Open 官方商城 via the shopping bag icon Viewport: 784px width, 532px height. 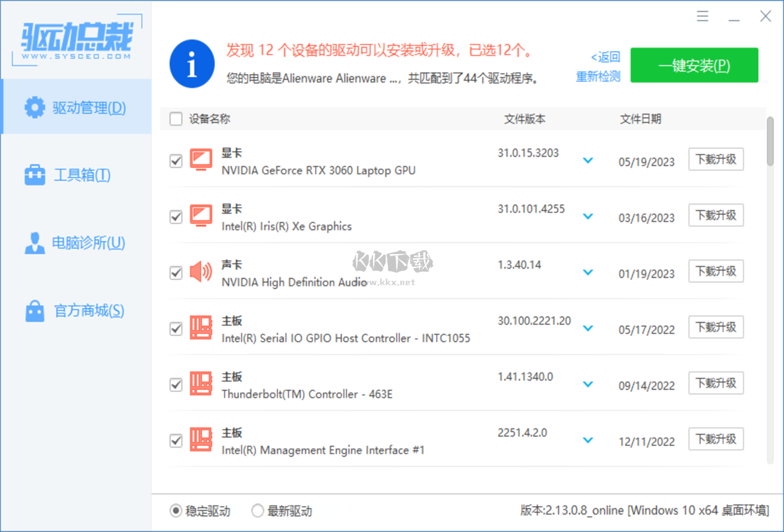(x=35, y=310)
